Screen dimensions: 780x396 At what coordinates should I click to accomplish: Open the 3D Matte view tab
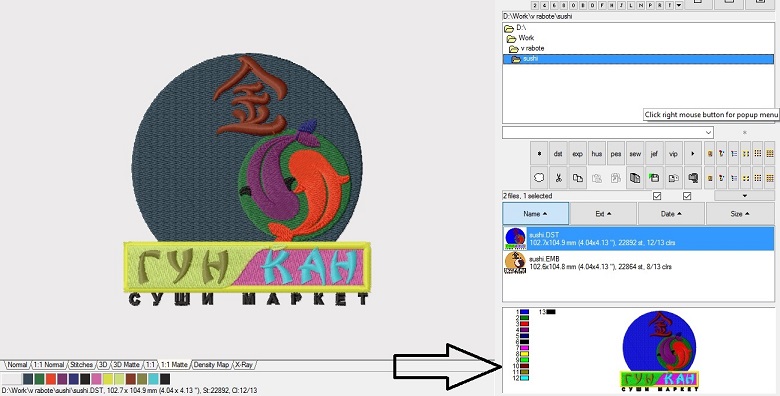pyautogui.click(x=126, y=365)
